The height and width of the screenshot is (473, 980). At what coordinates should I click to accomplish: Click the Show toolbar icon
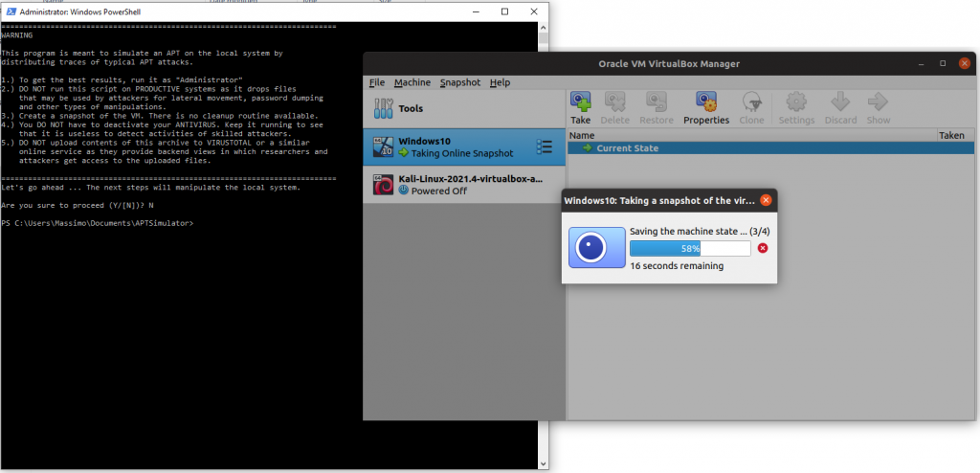pos(879,107)
